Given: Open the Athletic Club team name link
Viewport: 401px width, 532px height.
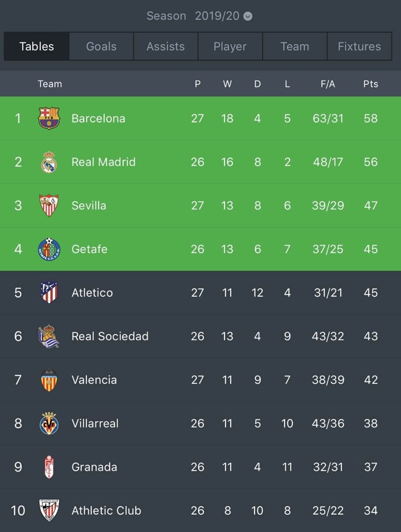Looking at the screenshot, I should tap(106, 510).
